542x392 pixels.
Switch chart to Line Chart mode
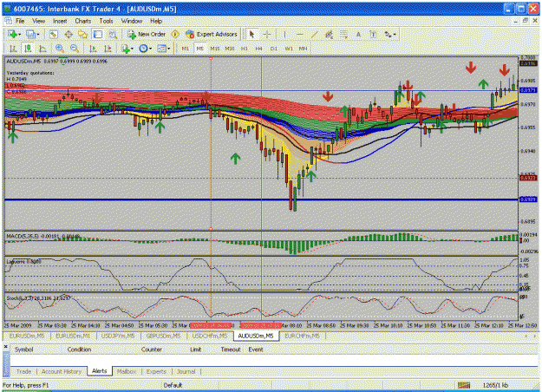pyautogui.click(x=42, y=49)
